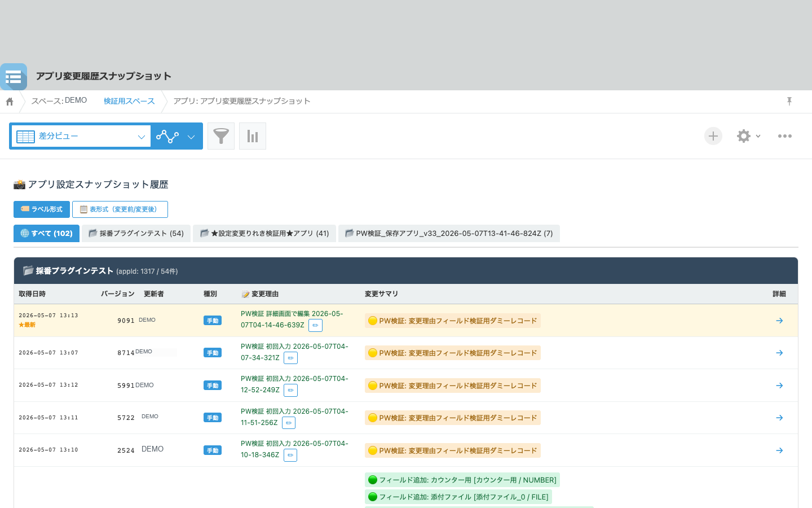Click the graph view icon

(167, 136)
